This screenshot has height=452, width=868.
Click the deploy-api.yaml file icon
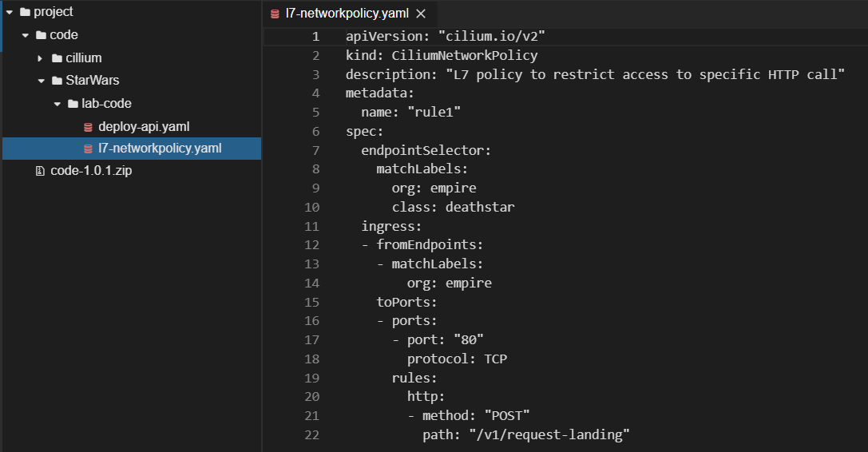click(88, 126)
